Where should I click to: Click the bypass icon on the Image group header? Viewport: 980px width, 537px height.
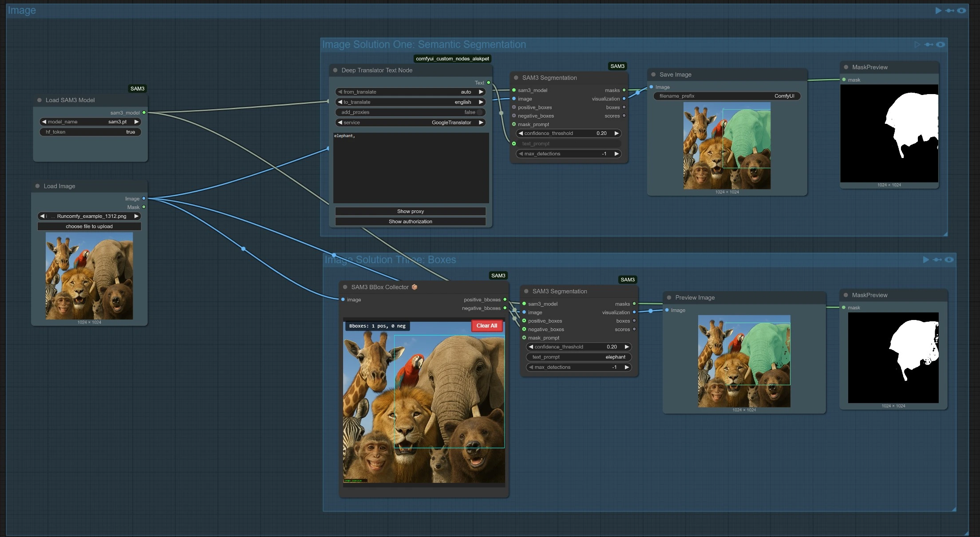click(949, 11)
